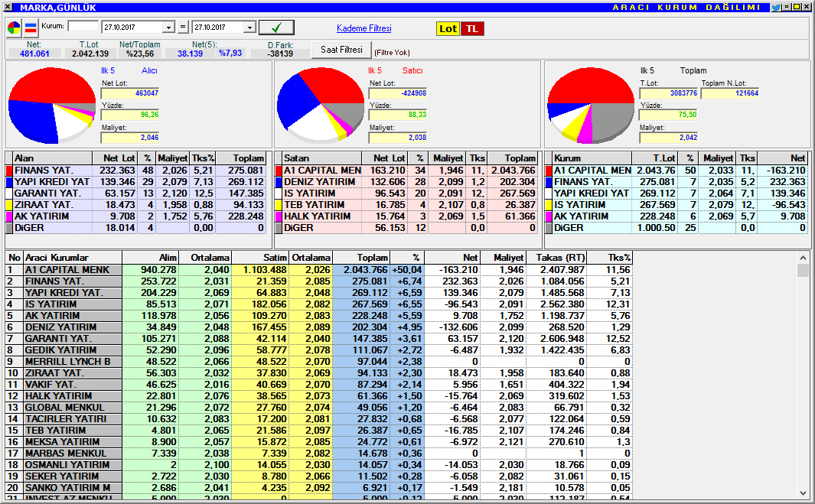Open the Kademe Filtresi link
The width and height of the screenshot is (815, 504).
[x=363, y=28]
